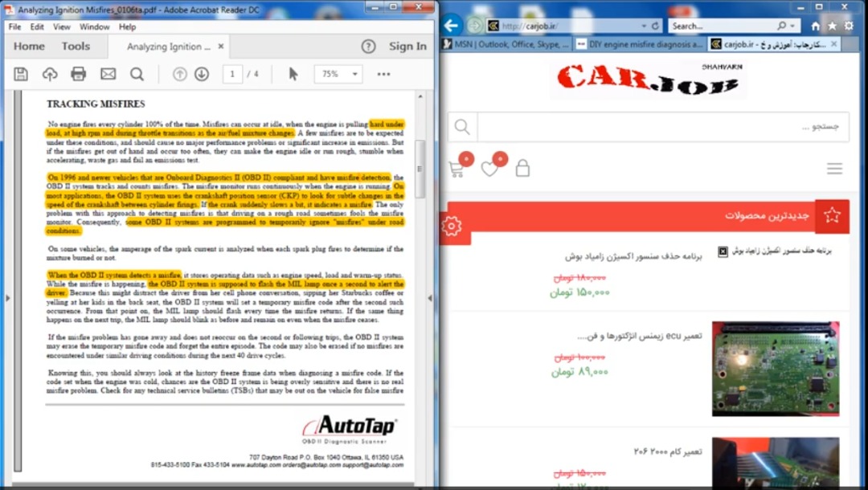
Task: Send the file by email envelope icon
Action: (108, 74)
